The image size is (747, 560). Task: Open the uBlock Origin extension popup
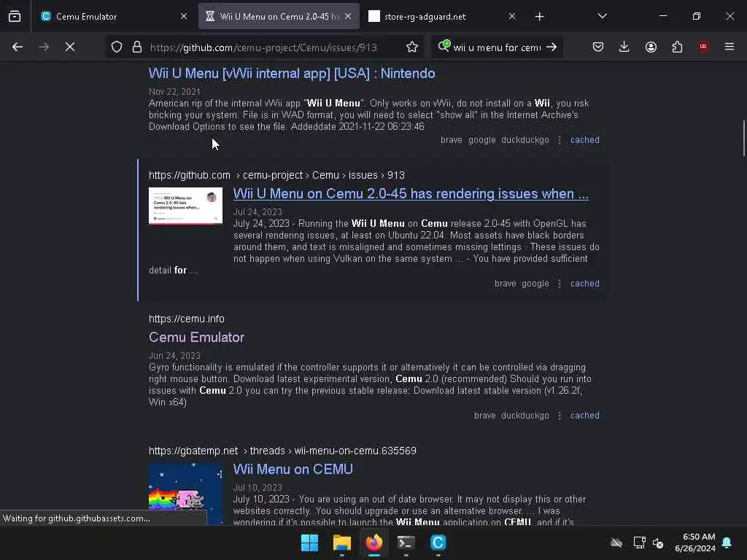click(x=703, y=47)
